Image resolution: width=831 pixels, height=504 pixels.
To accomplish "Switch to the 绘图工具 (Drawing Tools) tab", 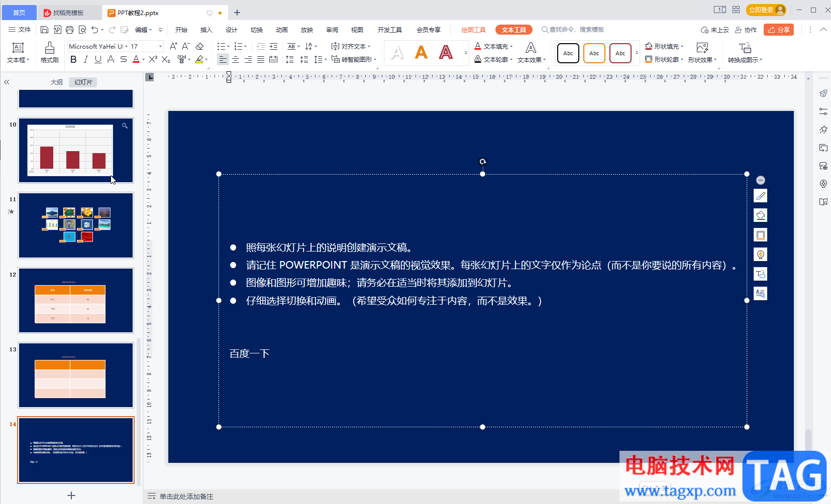I will tap(473, 30).
